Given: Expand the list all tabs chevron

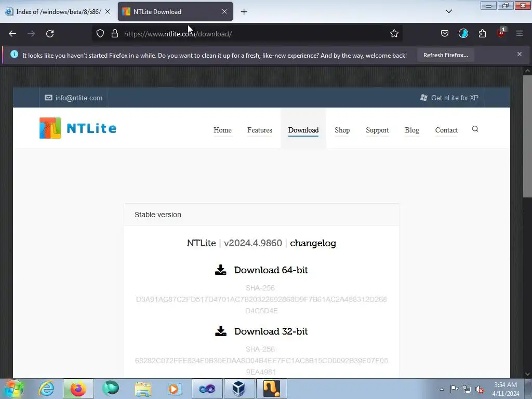Looking at the screenshot, I should click(x=448, y=11).
